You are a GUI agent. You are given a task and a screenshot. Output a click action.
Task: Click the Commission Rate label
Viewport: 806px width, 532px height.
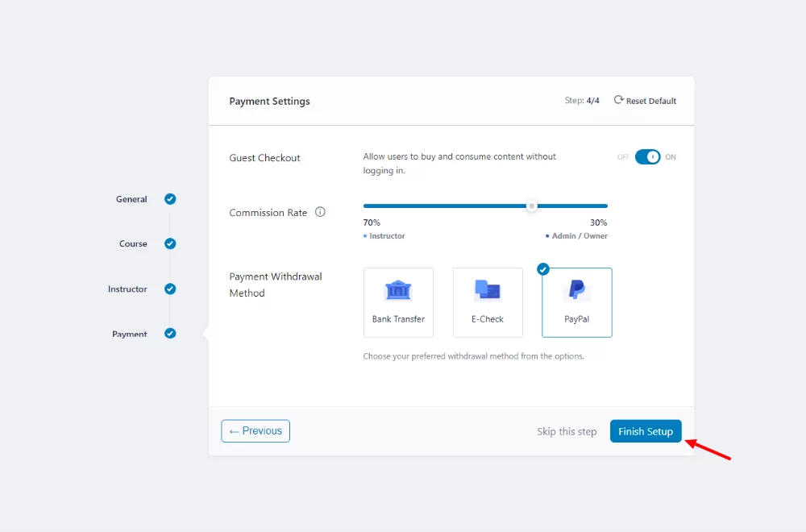268,212
